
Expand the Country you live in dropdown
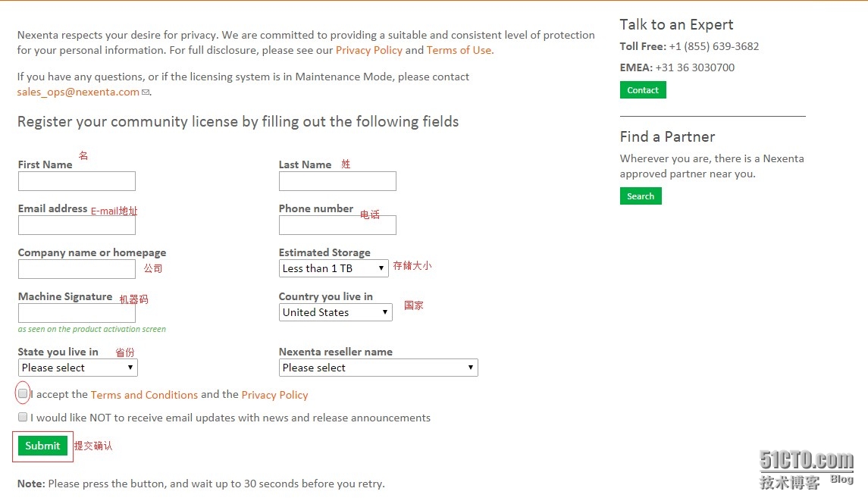(336, 312)
